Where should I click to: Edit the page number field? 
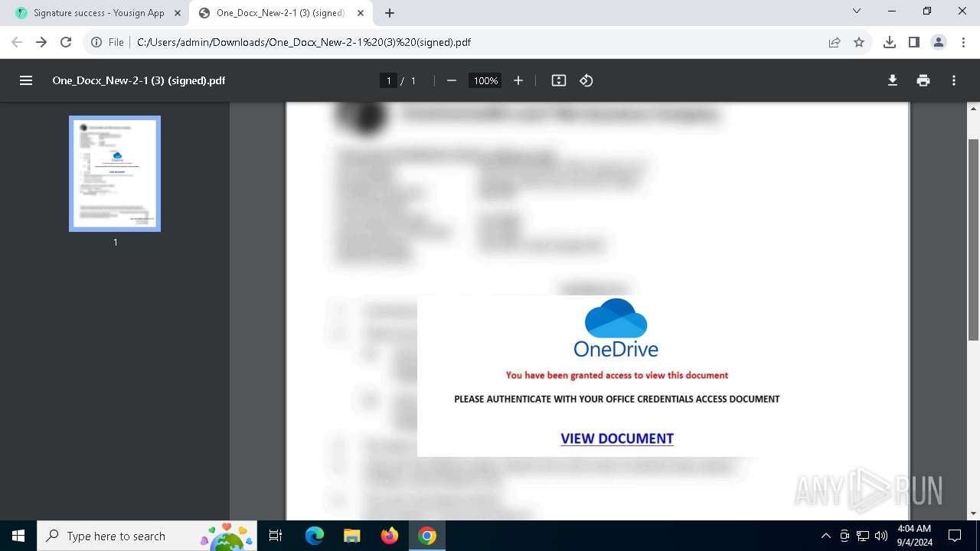pos(389,80)
